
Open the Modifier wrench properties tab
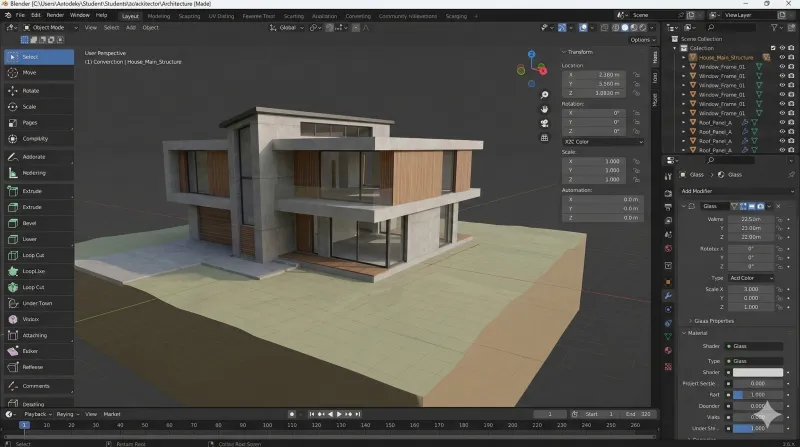click(x=668, y=296)
